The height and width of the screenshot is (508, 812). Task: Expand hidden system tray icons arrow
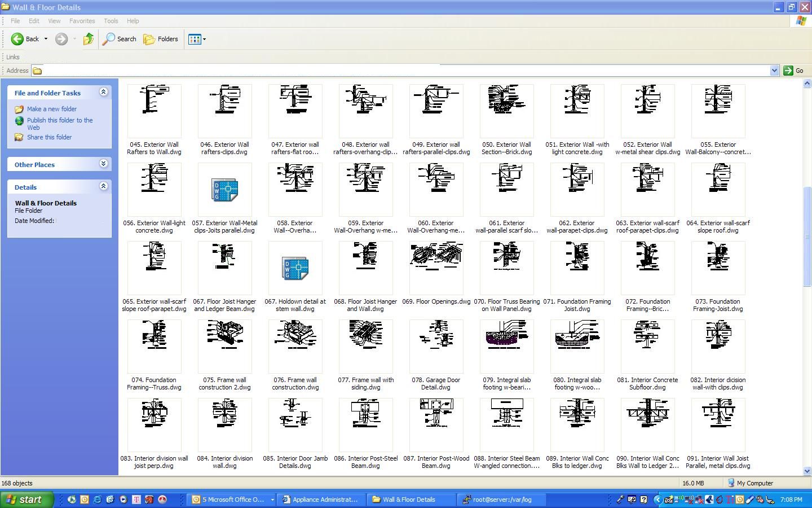click(657, 500)
